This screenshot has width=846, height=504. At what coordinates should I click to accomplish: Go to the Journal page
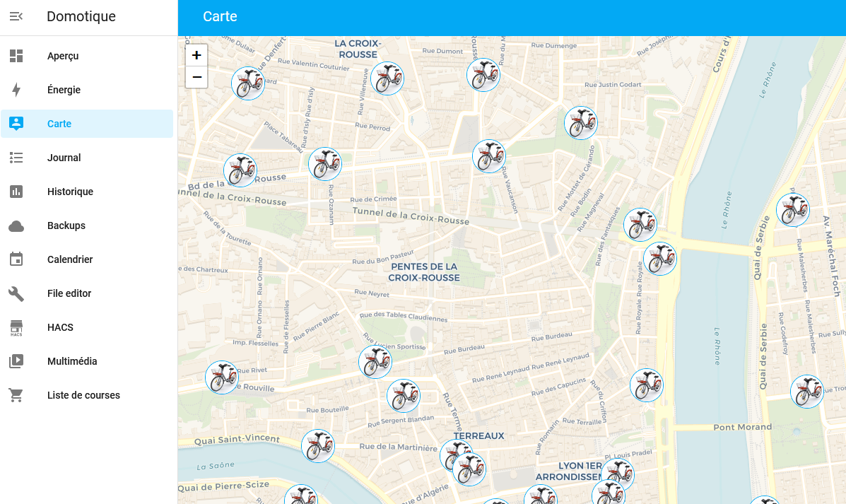(x=87, y=158)
